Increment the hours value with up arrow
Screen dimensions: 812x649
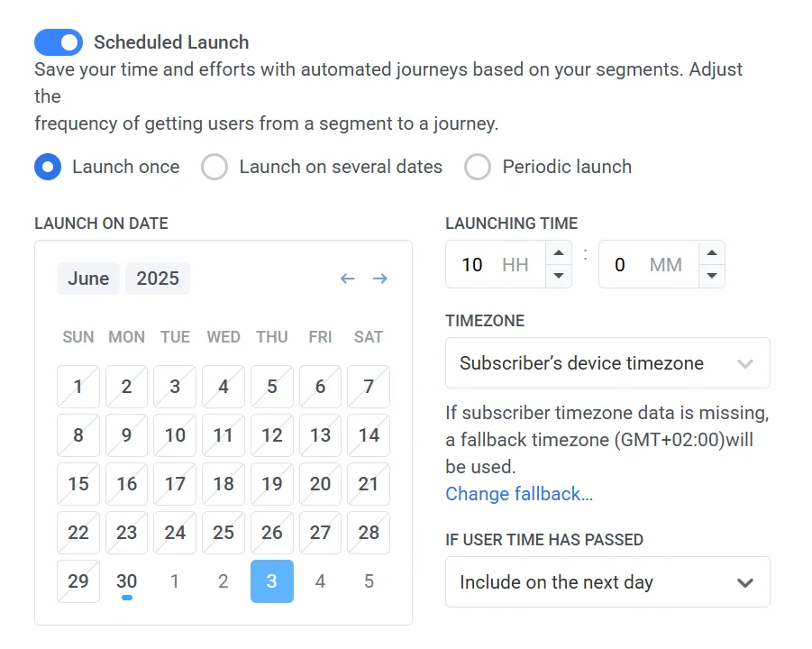tap(560, 254)
